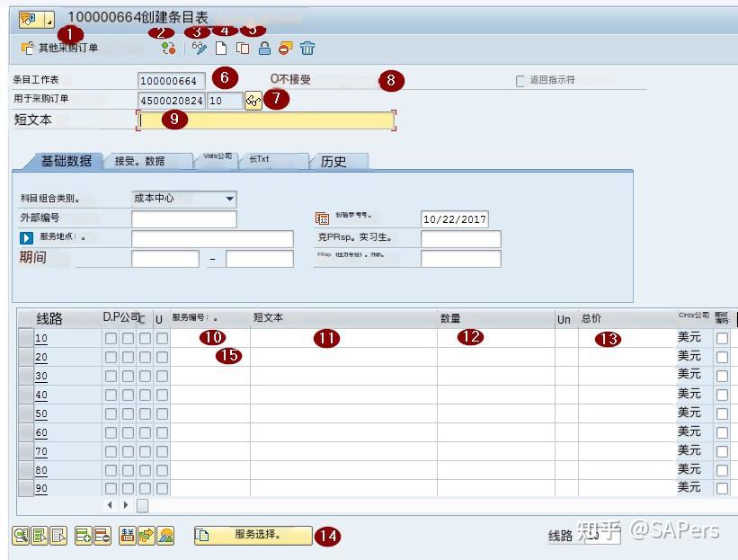Open the copy document icon

coord(243,48)
